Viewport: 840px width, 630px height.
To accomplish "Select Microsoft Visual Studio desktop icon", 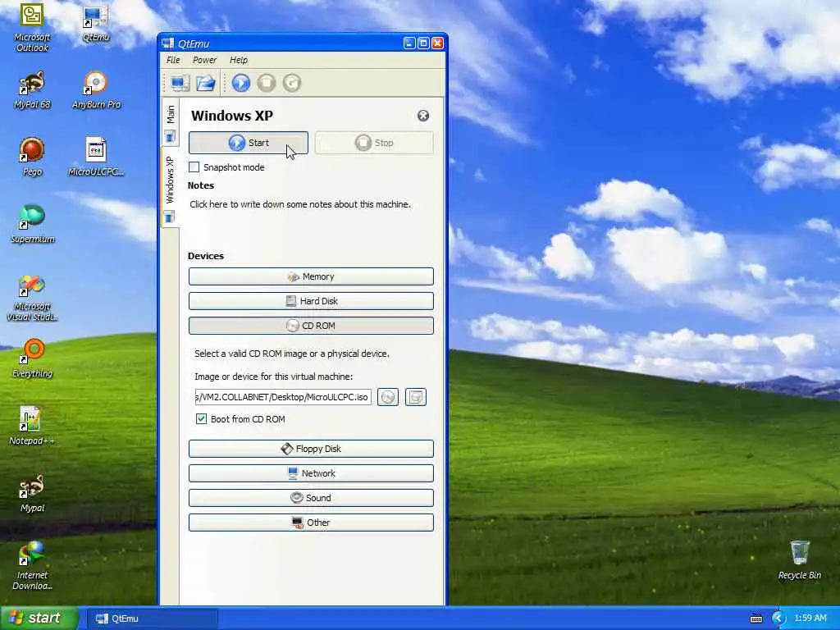I will [32, 298].
